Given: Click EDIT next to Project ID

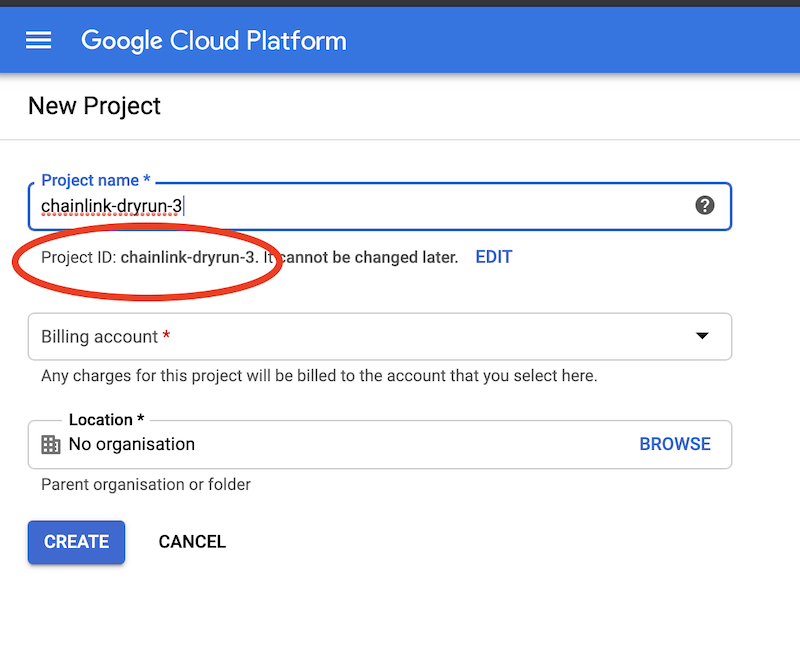Looking at the screenshot, I should [493, 257].
